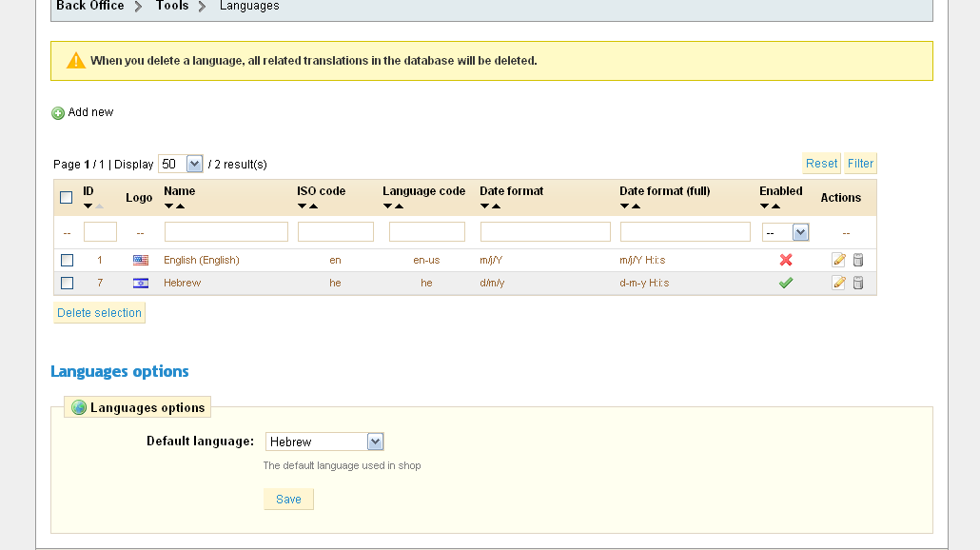Click the edit pencil icon for English
The width and height of the screenshot is (980, 550).
click(839, 260)
